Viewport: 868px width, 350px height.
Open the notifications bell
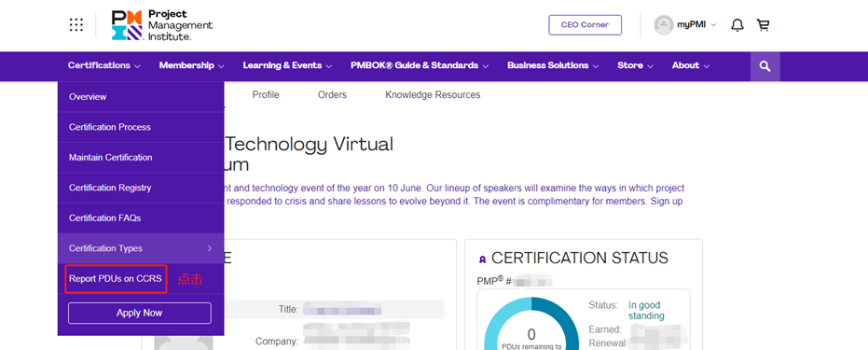[x=737, y=25]
